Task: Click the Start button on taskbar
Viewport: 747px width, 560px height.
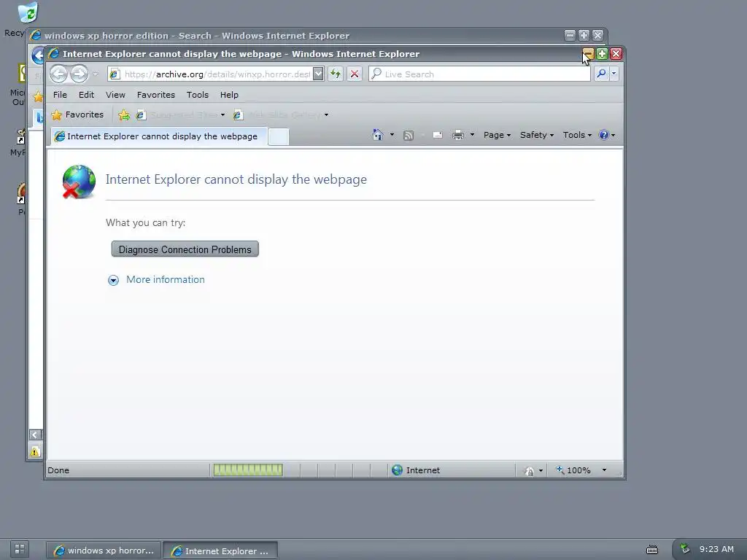Action: [20, 548]
